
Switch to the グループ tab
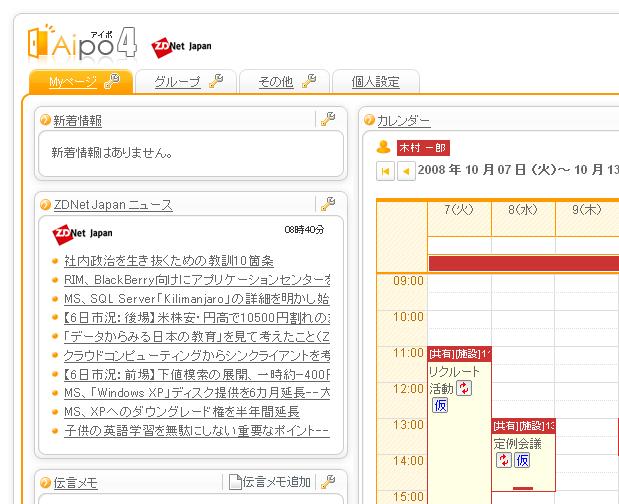point(177,82)
